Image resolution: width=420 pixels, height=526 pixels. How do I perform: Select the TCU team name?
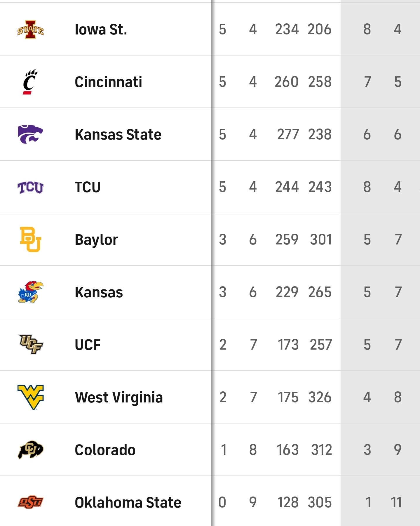click(88, 187)
